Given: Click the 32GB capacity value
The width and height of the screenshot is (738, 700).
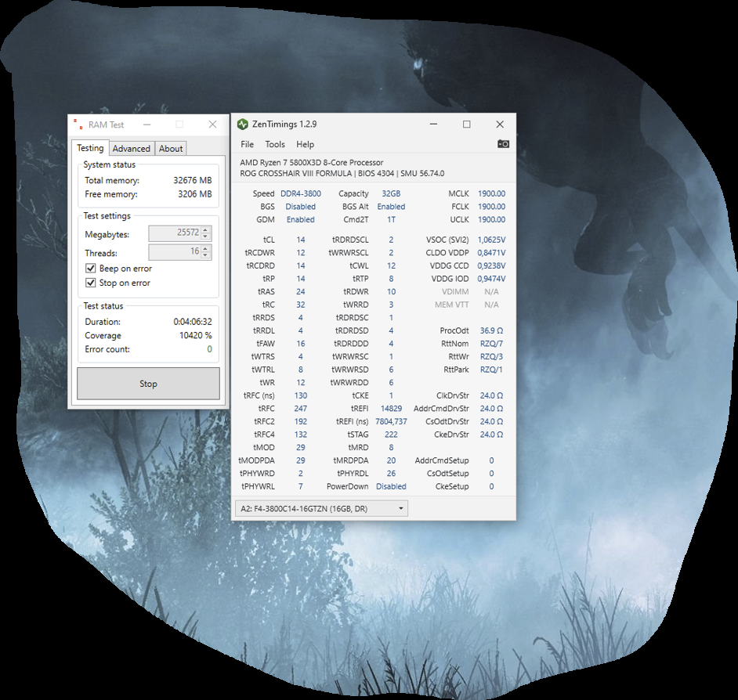Looking at the screenshot, I should click(x=391, y=193).
